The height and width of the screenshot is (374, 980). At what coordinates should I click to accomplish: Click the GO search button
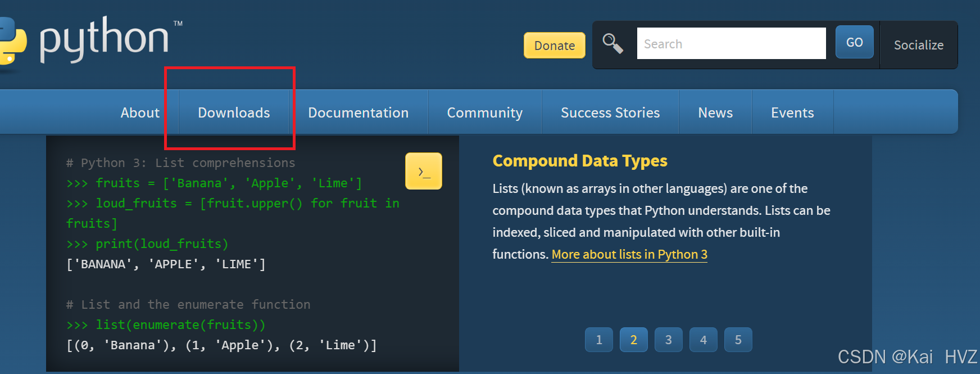tap(855, 42)
